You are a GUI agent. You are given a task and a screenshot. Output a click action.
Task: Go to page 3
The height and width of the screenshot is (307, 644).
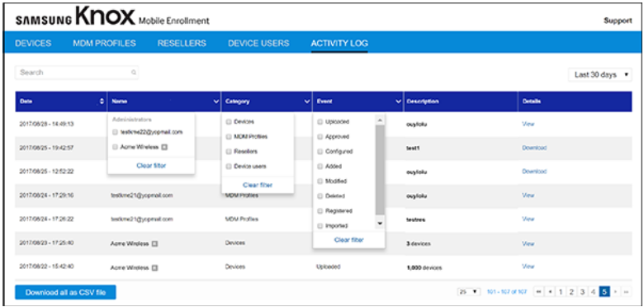pos(582,292)
